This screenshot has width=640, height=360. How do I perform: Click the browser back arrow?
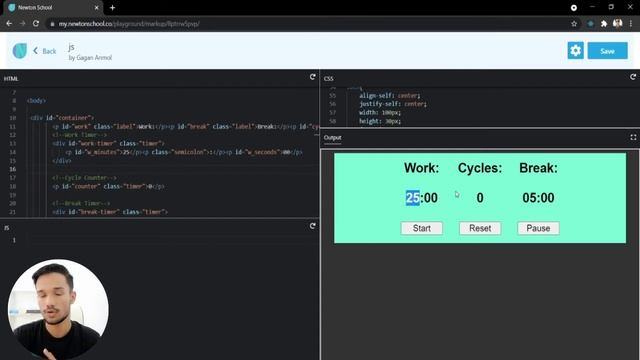click(9, 24)
